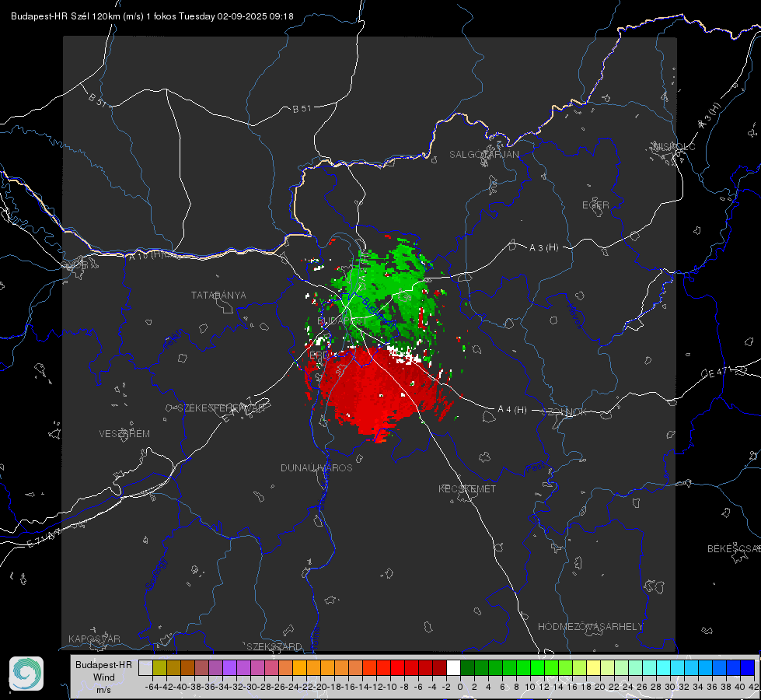Click the blue 'Pest' county label

[536, 468]
